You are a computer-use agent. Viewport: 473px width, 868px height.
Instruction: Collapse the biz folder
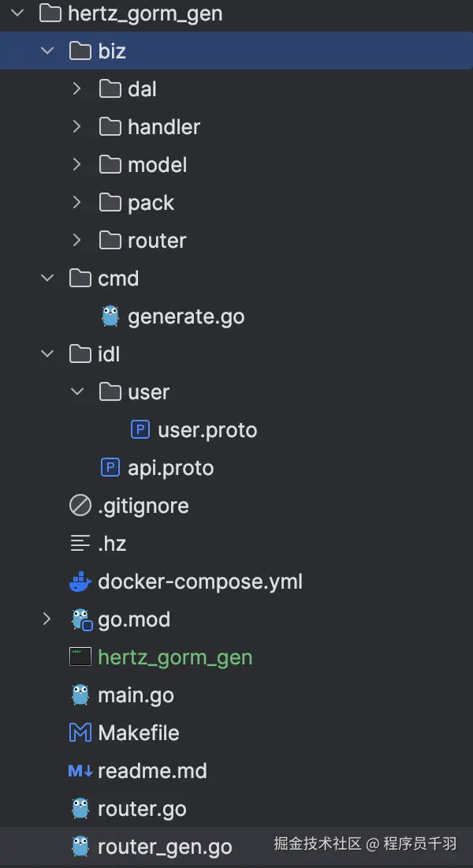tap(47, 51)
